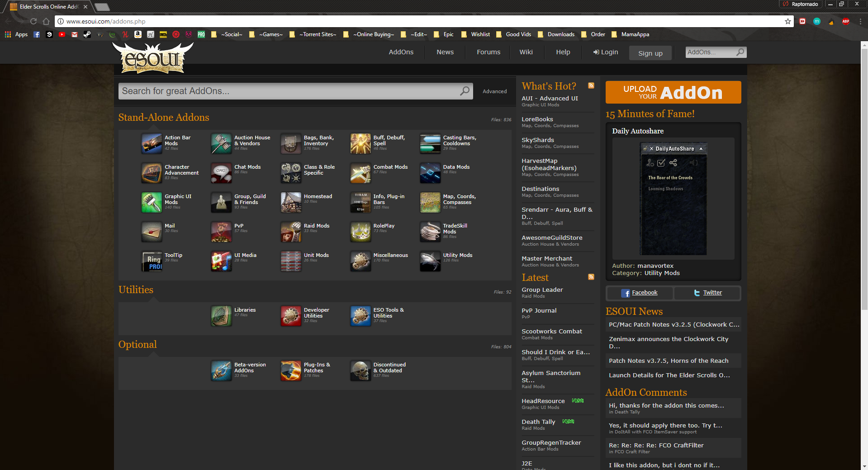Open the ~Social~ bookmarks folder

point(227,34)
